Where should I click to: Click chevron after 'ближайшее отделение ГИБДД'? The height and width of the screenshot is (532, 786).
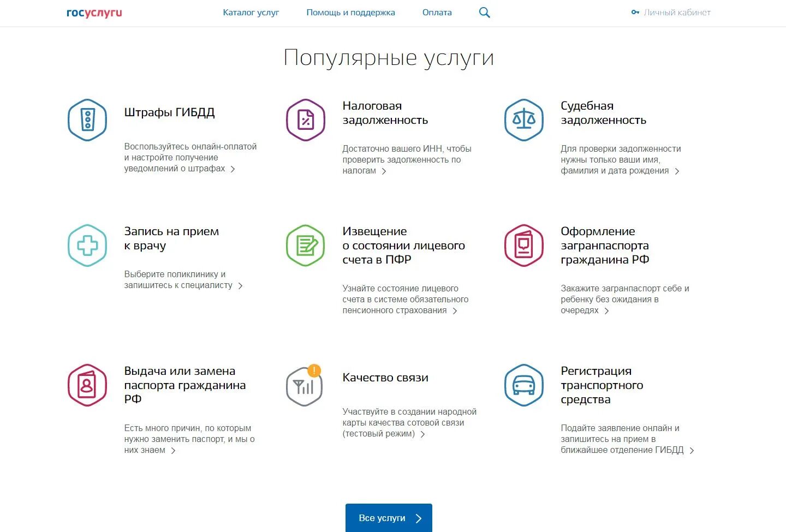point(692,451)
